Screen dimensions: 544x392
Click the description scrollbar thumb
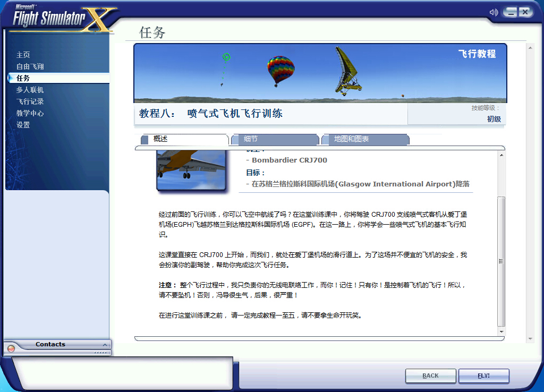tap(501, 260)
